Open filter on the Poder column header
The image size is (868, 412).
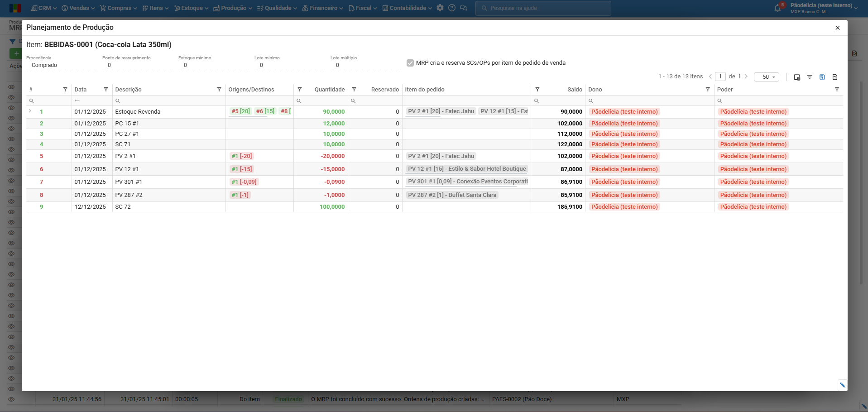(x=837, y=90)
